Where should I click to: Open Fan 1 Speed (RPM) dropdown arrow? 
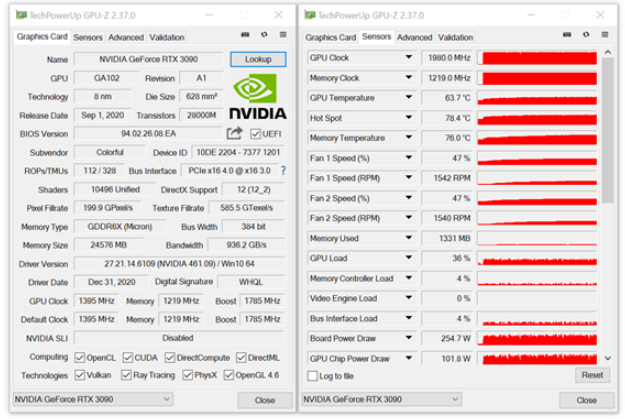(x=409, y=178)
